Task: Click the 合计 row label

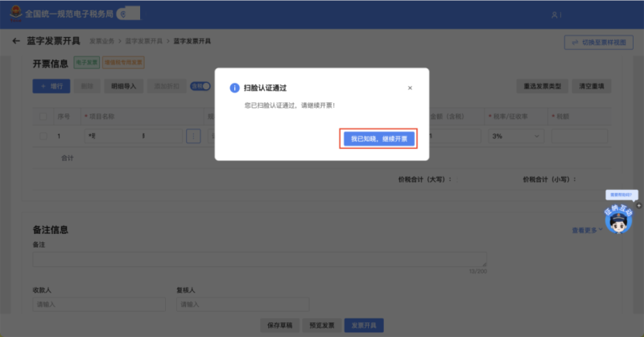Action: (68, 158)
